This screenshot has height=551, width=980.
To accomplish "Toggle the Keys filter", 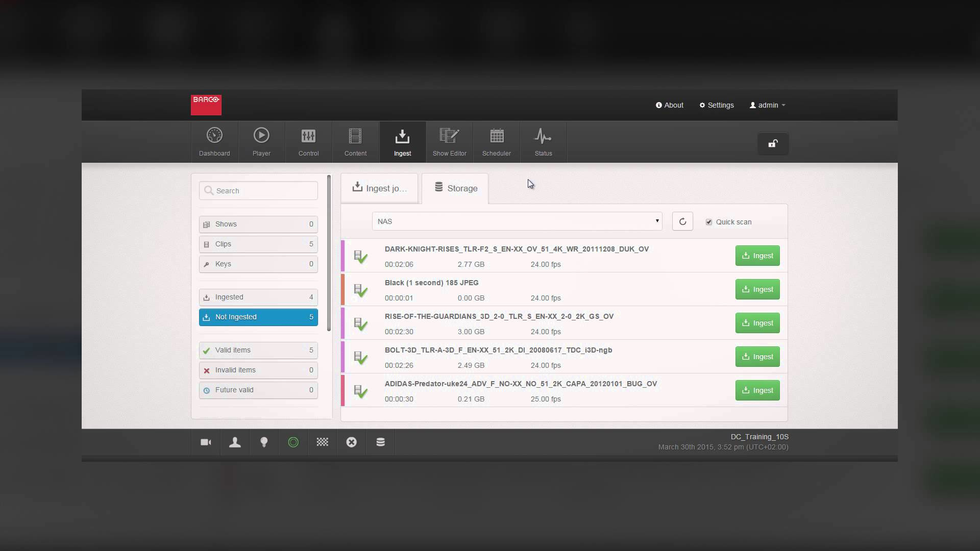I will [258, 264].
